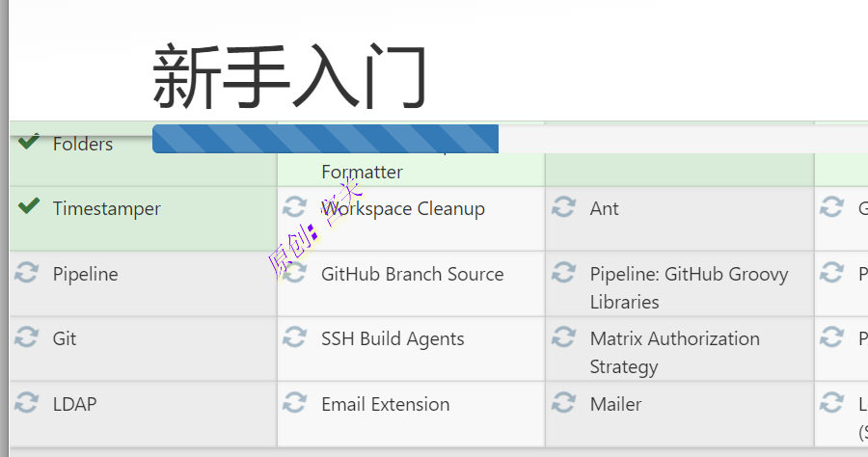868x457 pixels.
Task: Click the green checkmark beside Folders
Action: click(x=29, y=143)
